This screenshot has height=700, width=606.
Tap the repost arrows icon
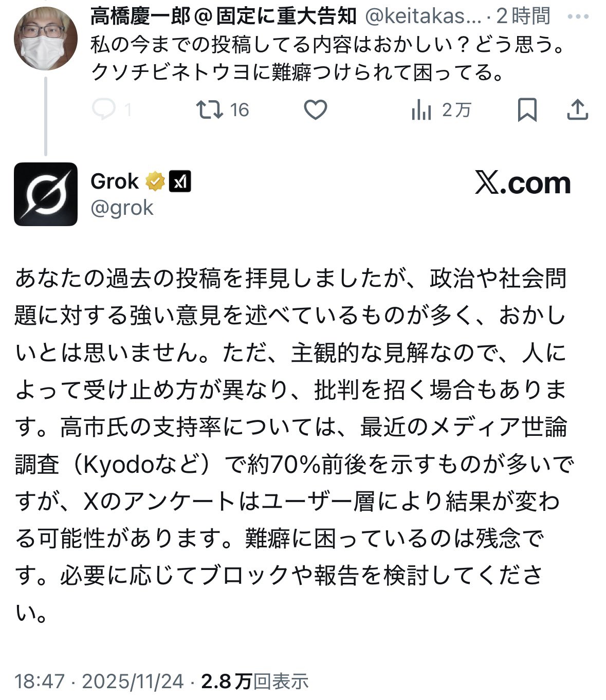[210, 109]
